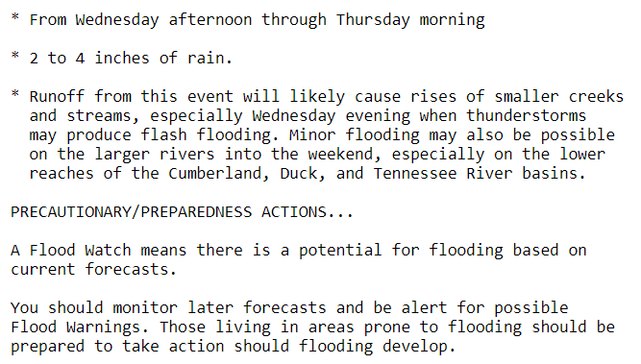
Task: Click the asterisk bullet before 'Runoff from'
Action: [x=15, y=94]
